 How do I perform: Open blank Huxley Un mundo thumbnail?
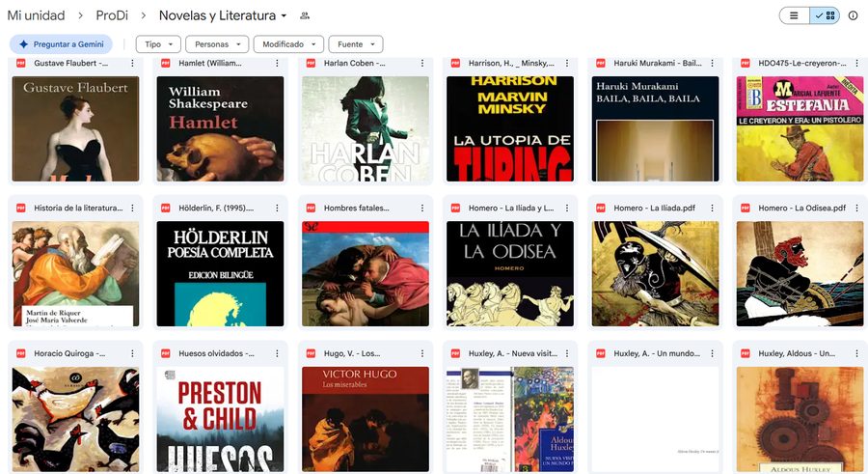pyautogui.click(x=656, y=419)
